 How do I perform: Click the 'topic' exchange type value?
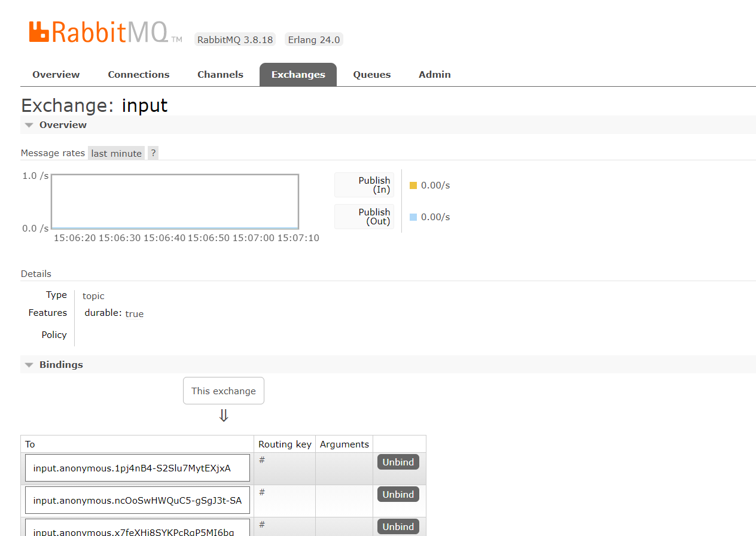click(93, 296)
